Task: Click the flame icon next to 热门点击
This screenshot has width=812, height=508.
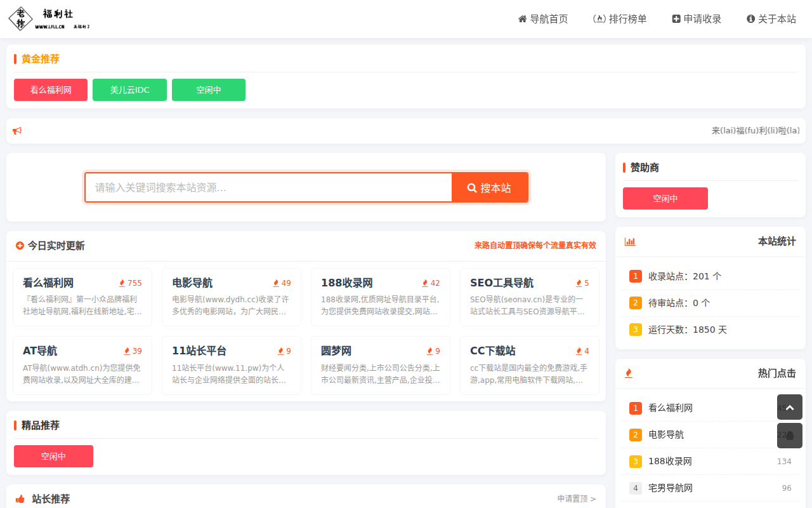Action: [x=628, y=373]
